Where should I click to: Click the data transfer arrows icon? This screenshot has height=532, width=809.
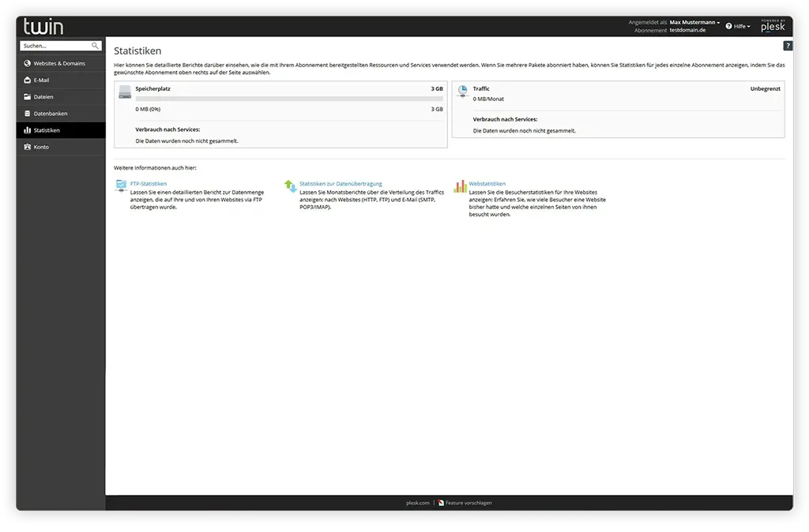(291, 186)
